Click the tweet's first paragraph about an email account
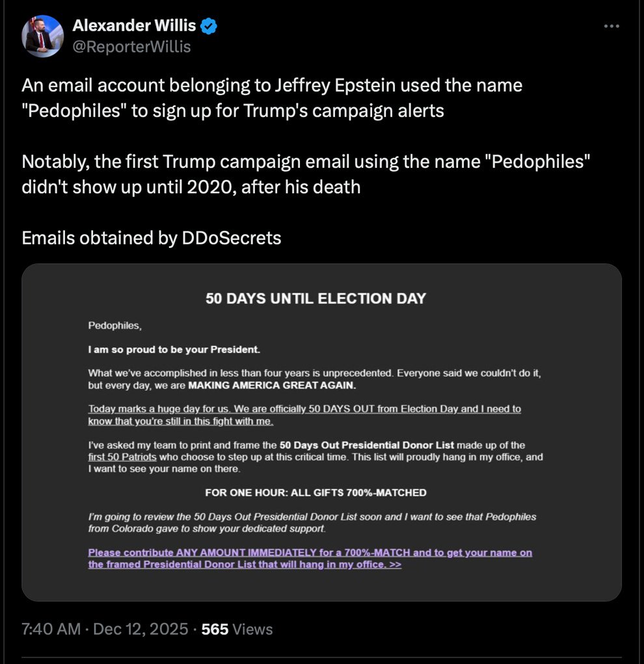 pyautogui.click(x=272, y=98)
